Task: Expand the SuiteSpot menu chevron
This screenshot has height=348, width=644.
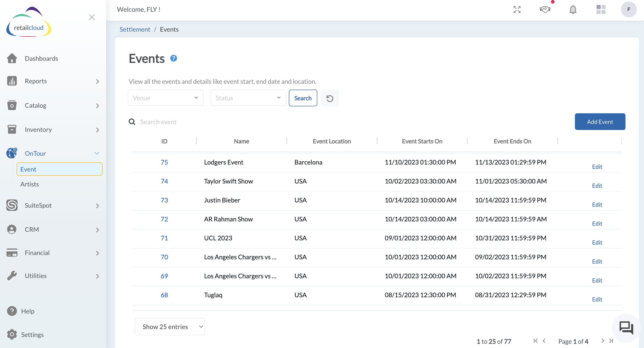Action: 98,206
